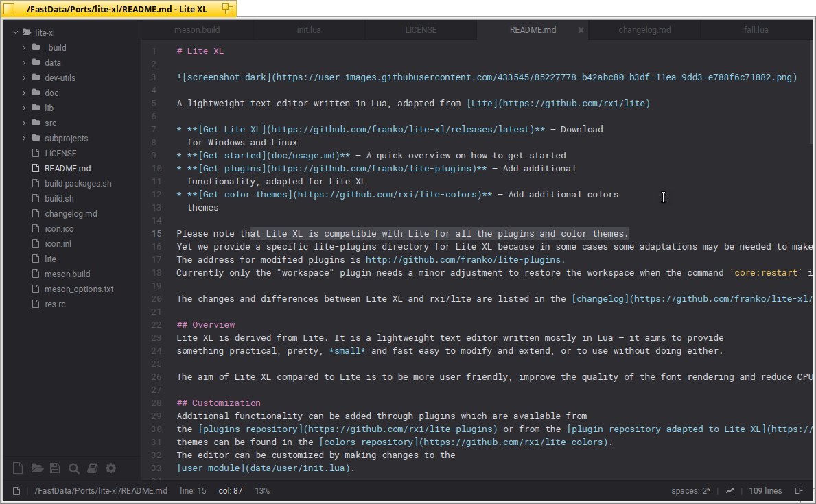Expand the subprojects folder chevron
This screenshot has height=504, width=816.
coord(24,138)
